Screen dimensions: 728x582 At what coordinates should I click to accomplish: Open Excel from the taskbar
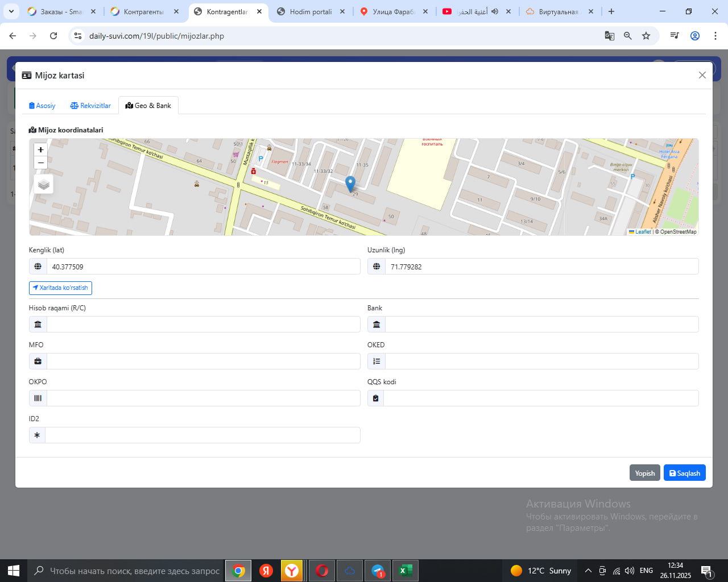coord(406,571)
